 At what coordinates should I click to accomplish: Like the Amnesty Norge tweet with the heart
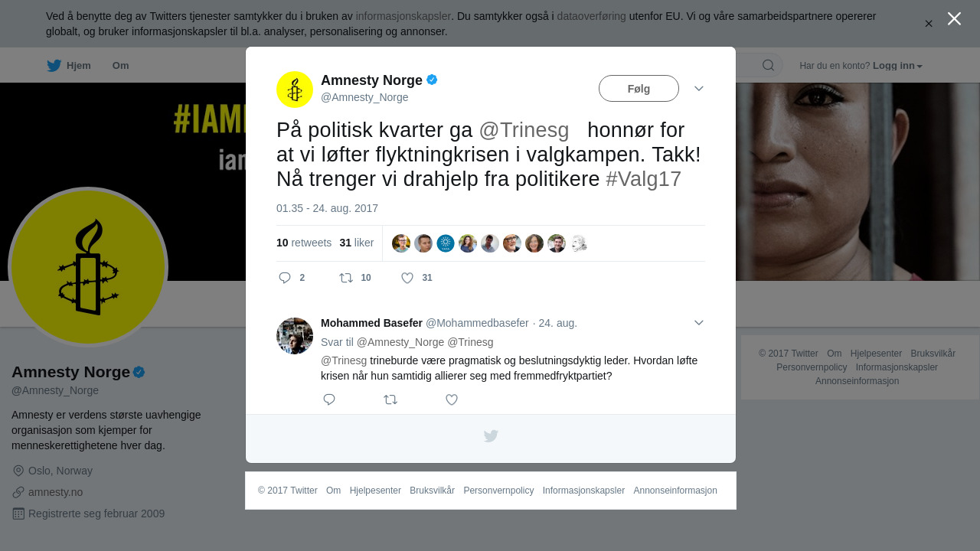(407, 278)
